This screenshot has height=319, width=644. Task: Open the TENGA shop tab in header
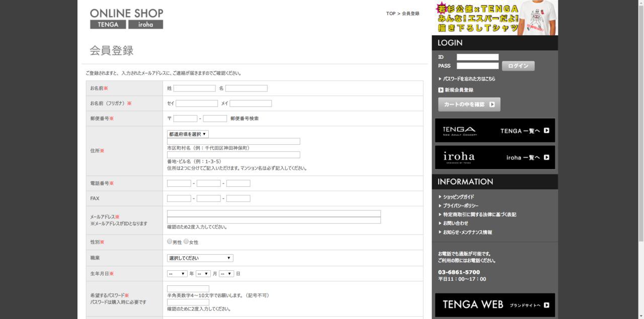point(108,25)
